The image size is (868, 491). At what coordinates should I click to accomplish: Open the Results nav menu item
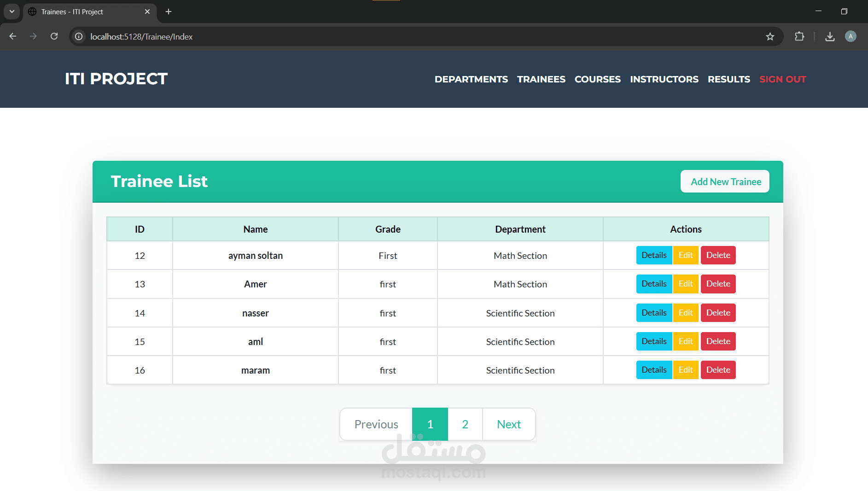point(729,79)
